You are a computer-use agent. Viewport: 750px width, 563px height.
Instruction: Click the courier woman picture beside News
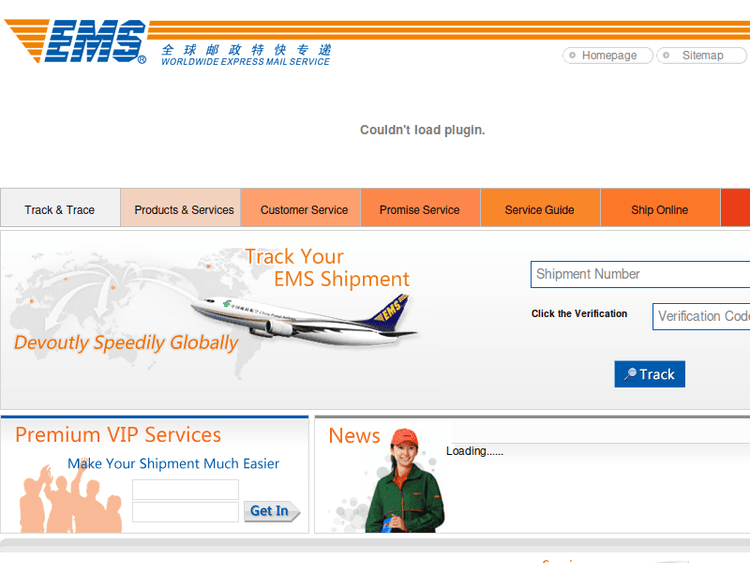[x=404, y=480]
